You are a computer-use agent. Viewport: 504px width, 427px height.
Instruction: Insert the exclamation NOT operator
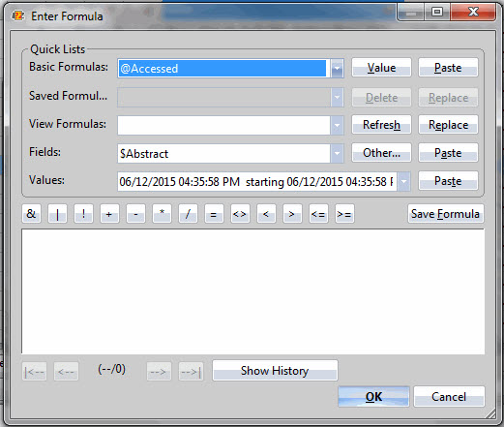point(83,214)
